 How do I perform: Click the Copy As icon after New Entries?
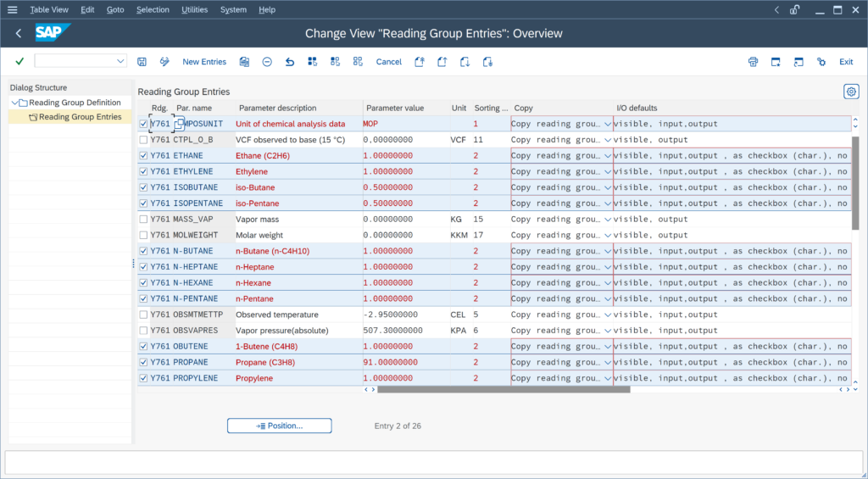244,62
